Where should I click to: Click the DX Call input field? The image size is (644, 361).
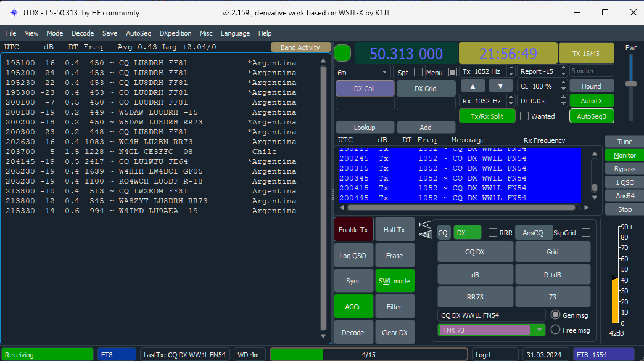click(365, 103)
